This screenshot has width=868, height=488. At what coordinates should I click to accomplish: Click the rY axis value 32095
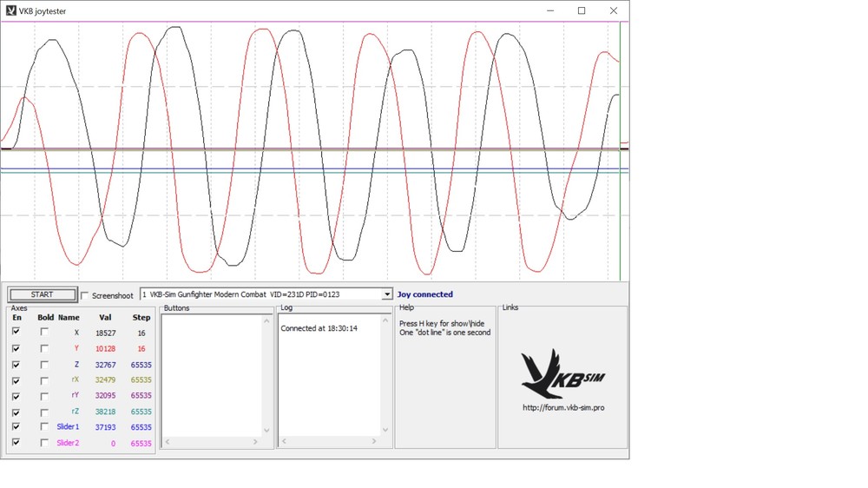click(105, 395)
